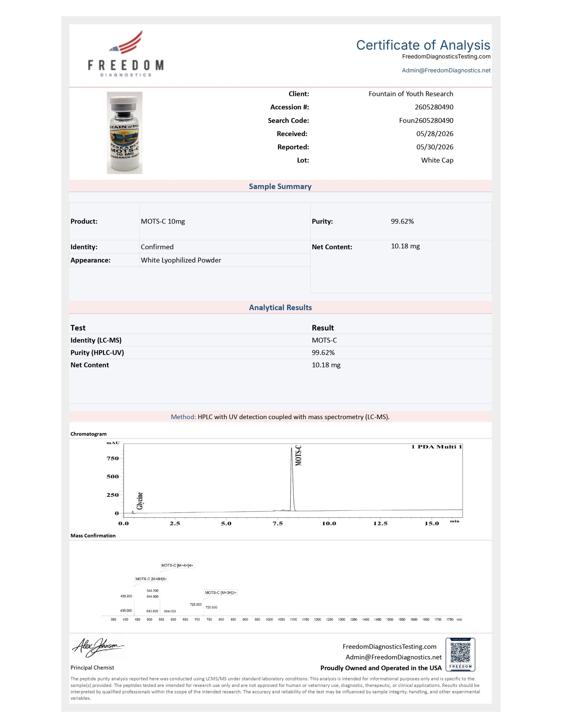Click the 99.62% purity value in summary
This screenshot has width=562, height=728.
pyautogui.click(x=402, y=221)
